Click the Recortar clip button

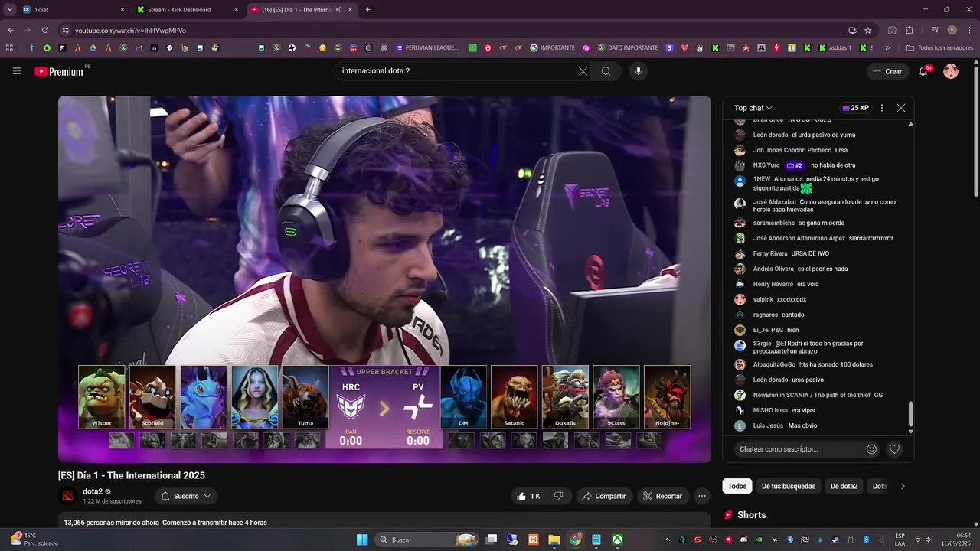coord(663,496)
